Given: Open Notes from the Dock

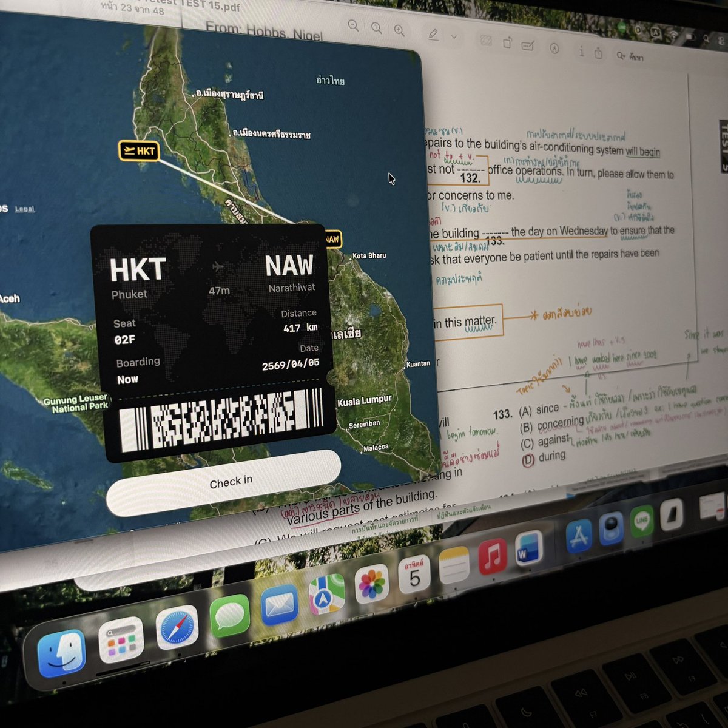Looking at the screenshot, I should pyautogui.click(x=454, y=565).
